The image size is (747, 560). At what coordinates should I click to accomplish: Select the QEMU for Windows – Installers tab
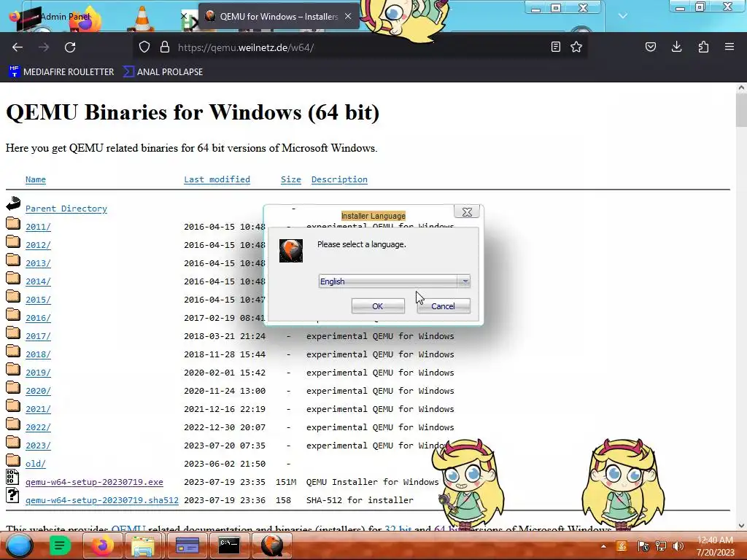[279, 16]
